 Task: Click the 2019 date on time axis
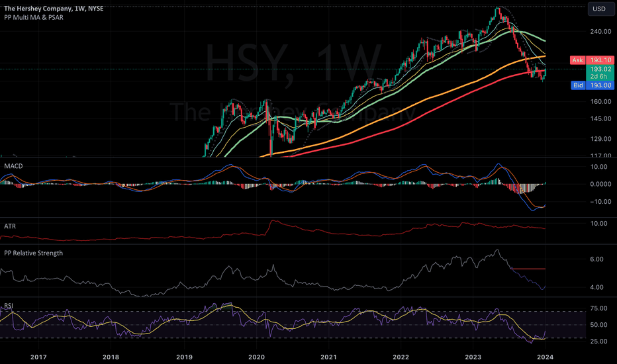(x=184, y=357)
